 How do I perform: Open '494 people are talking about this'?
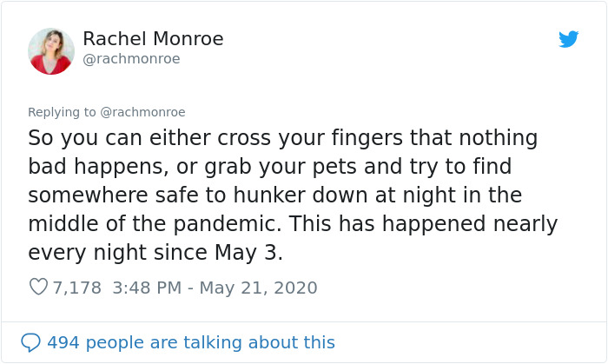191,342
